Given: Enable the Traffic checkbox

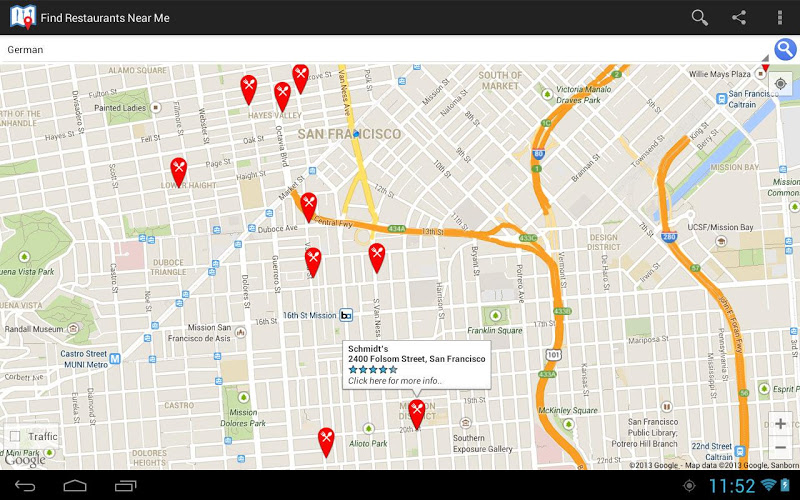Looking at the screenshot, I should tap(15, 436).
